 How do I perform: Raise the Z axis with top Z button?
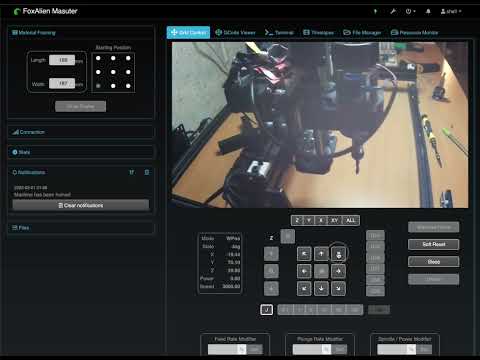coord(271,254)
